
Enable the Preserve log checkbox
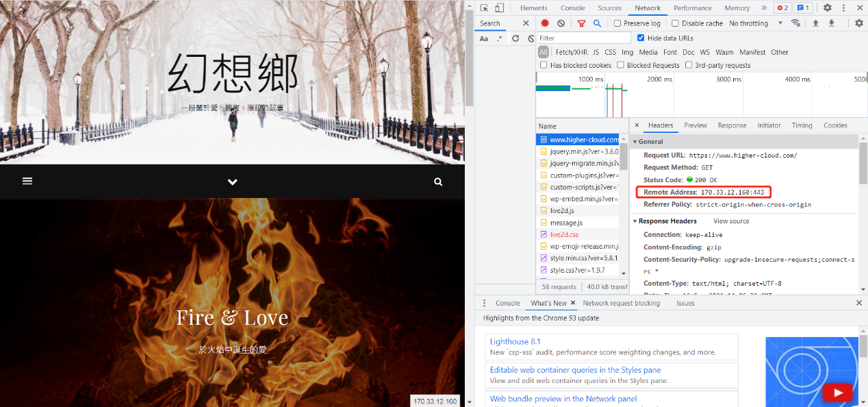coord(617,23)
